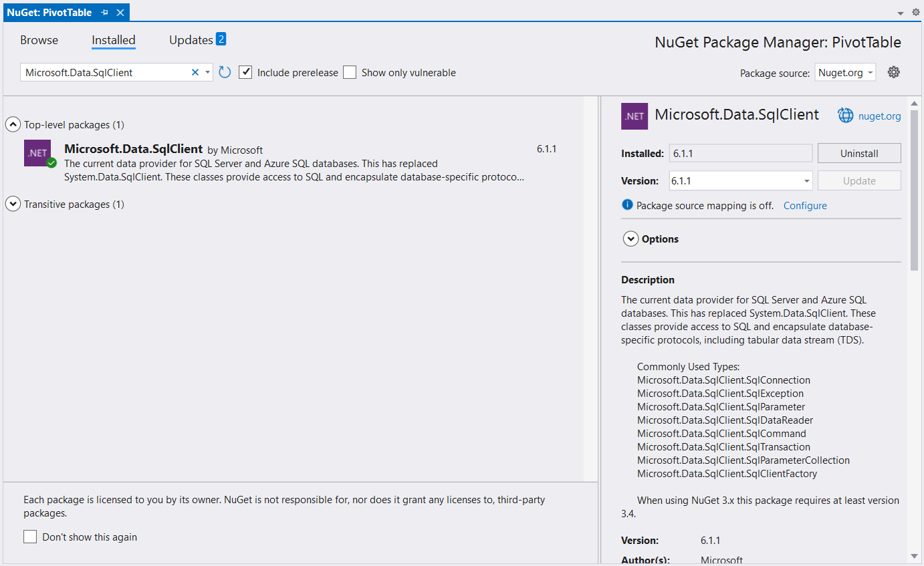Screen dimensions: 924x566
Task: Click the details pane scrollbar thumb
Action: tap(914, 190)
